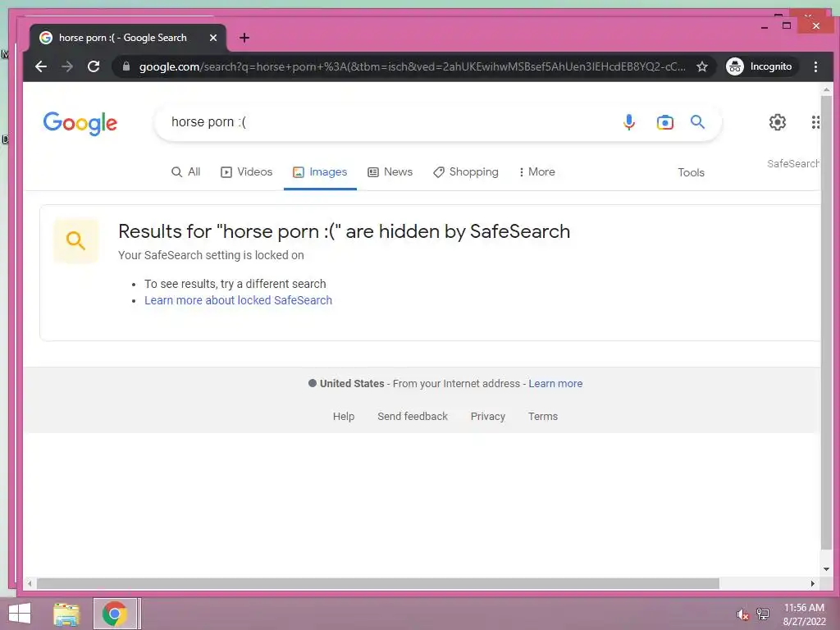Maximize the Chrome window

click(x=787, y=25)
